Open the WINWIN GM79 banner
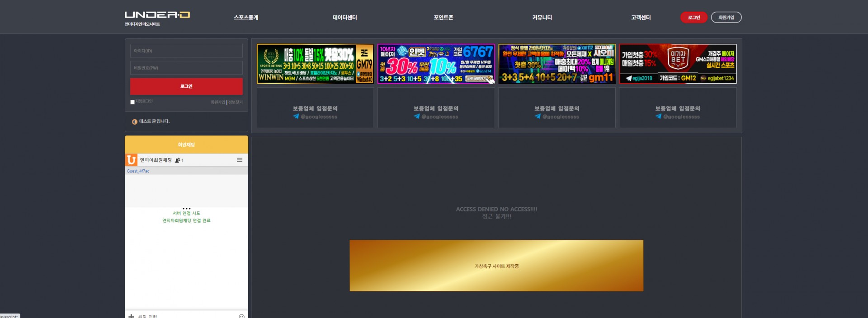The image size is (868, 318). click(x=315, y=64)
